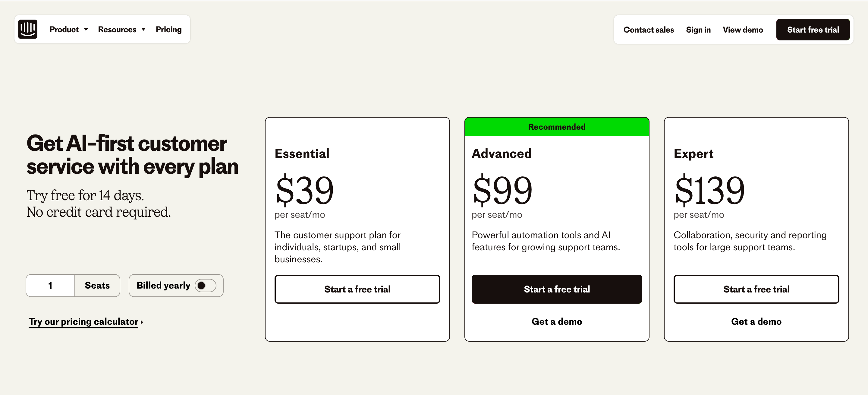The image size is (868, 395).
Task: Click the green Recommended banner
Action: coord(557,127)
